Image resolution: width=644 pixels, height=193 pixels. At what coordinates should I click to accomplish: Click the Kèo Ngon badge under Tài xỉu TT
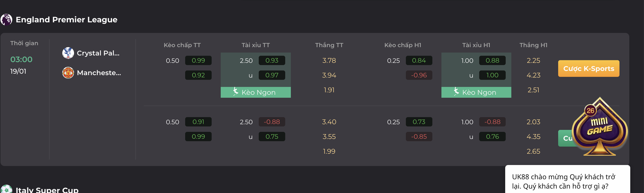(256, 92)
